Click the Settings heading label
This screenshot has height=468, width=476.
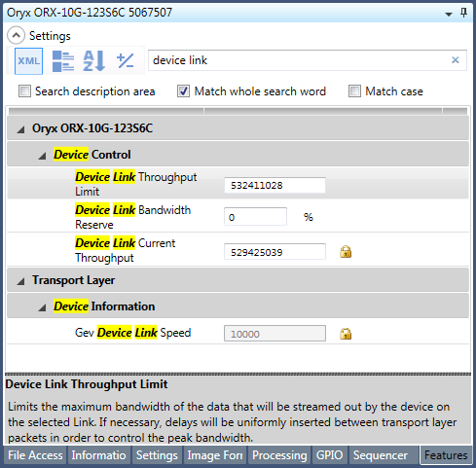click(x=50, y=36)
